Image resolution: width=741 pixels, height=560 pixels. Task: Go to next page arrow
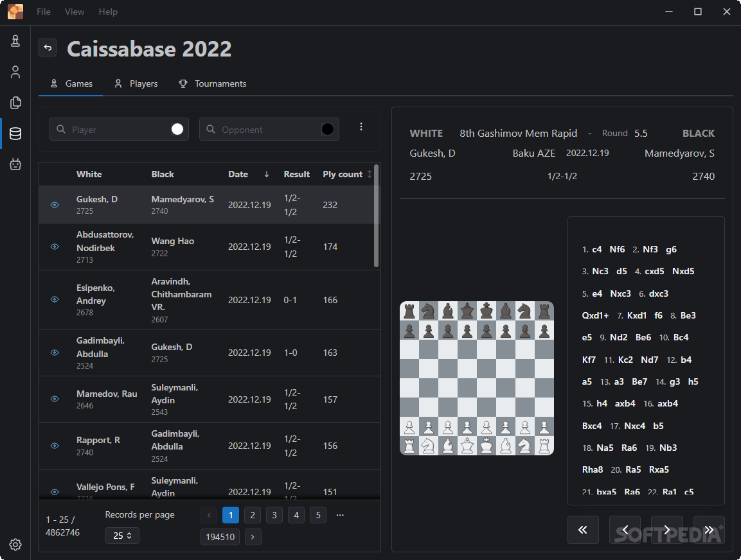coord(253,537)
